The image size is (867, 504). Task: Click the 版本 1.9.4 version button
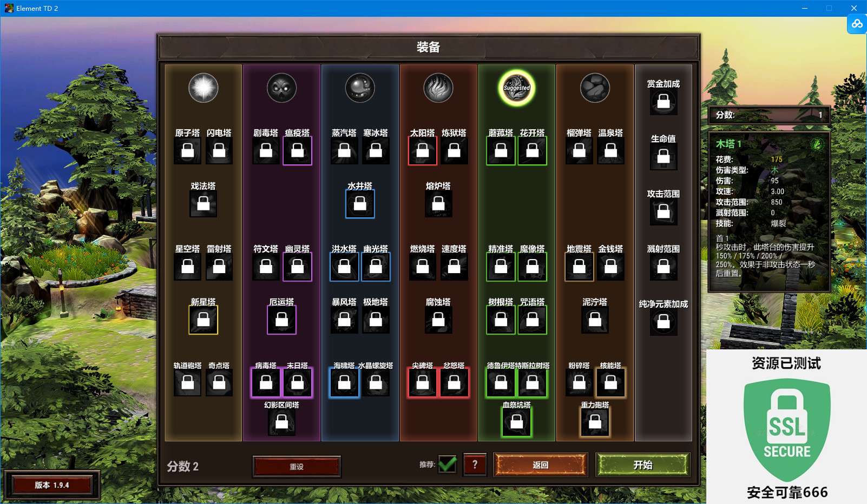pos(52,485)
